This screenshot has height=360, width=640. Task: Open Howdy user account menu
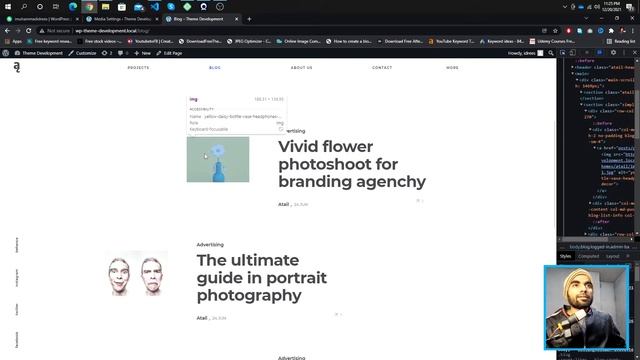tap(526, 53)
